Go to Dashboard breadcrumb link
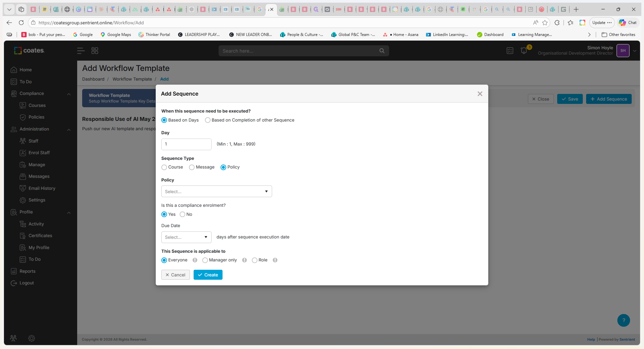 (x=93, y=79)
